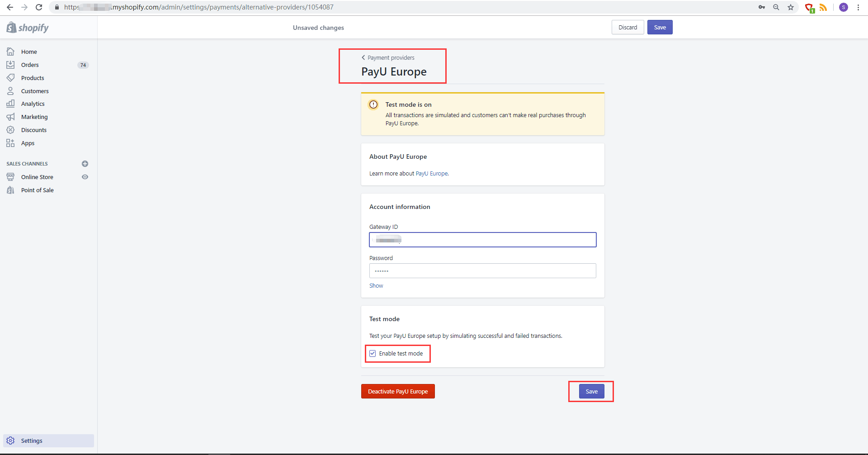Image resolution: width=868 pixels, height=455 pixels.
Task: Click the red shield extension icon
Action: point(810,8)
